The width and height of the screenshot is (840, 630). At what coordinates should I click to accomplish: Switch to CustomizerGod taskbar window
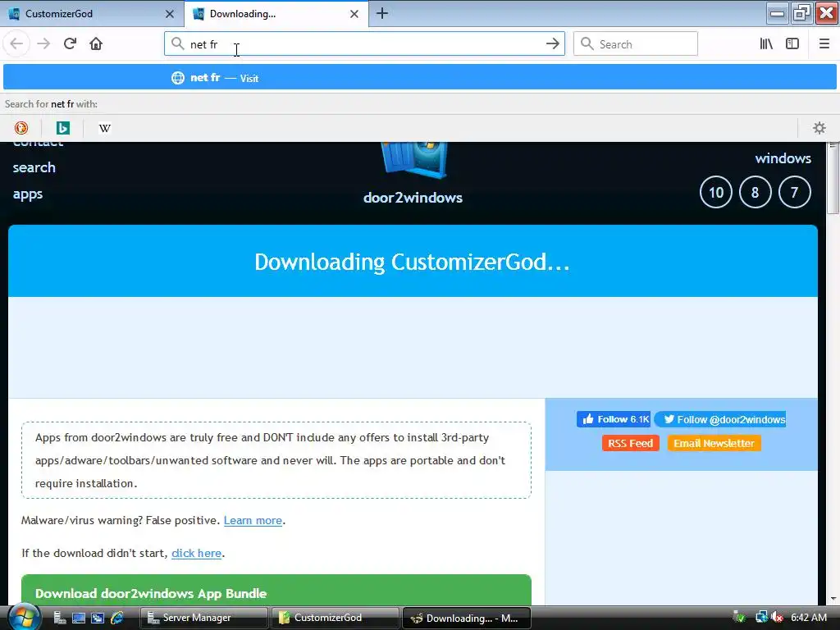click(336, 618)
